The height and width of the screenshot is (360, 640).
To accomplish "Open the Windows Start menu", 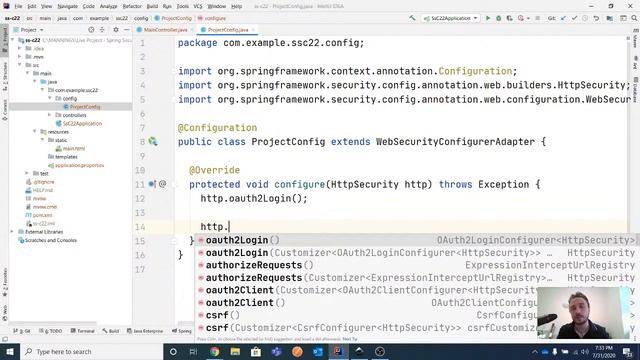I will tap(9, 351).
